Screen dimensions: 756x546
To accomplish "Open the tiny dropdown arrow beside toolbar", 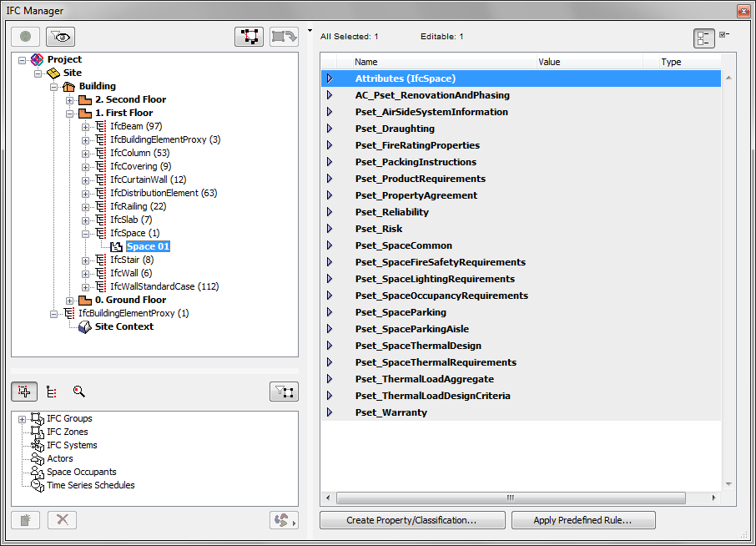I will [310, 30].
